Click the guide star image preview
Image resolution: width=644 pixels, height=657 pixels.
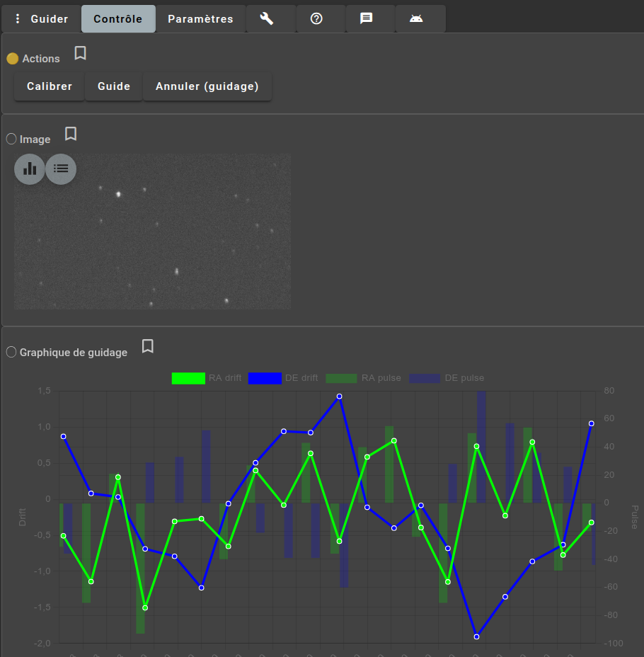[152, 232]
